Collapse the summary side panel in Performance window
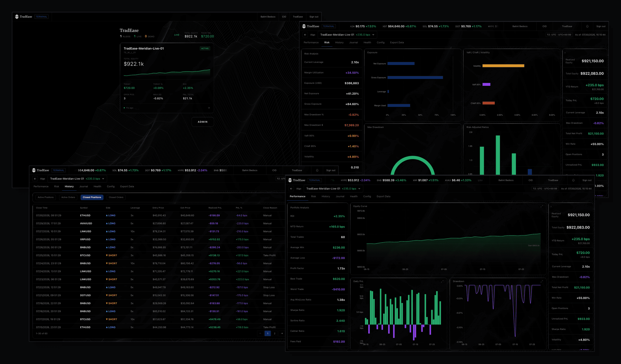The width and height of the screenshot is (621, 364). click(551, 207)
